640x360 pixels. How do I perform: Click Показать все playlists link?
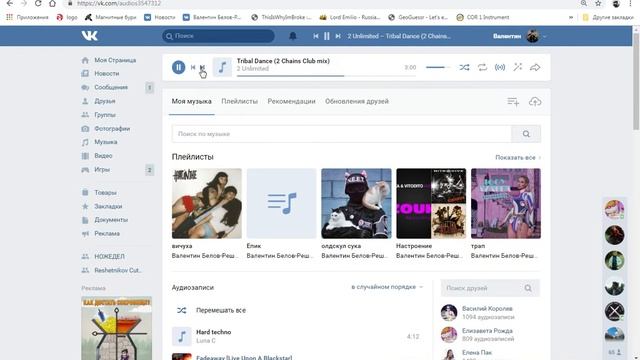[518, 158]
